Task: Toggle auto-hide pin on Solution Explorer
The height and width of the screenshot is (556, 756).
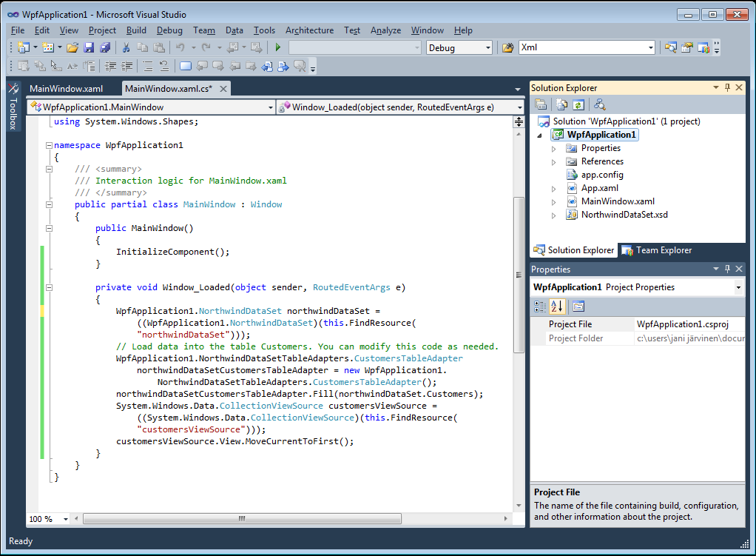Action: pyautogui.click(x=727, y=87)
